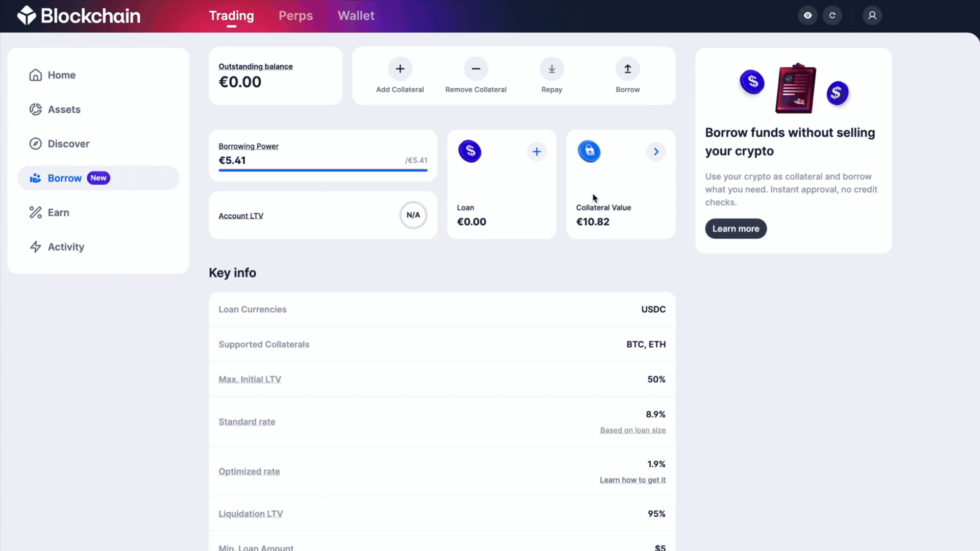Toggle balance visibility eye icon

(807, 15)
